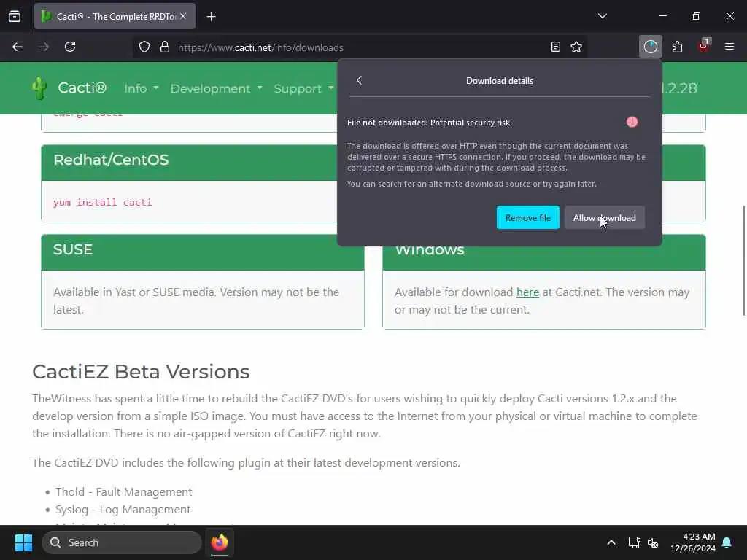Open Firefox recent browsing tab overview
Image resolution: width=747 pixels, height=560 pixels.
(15, 16)
